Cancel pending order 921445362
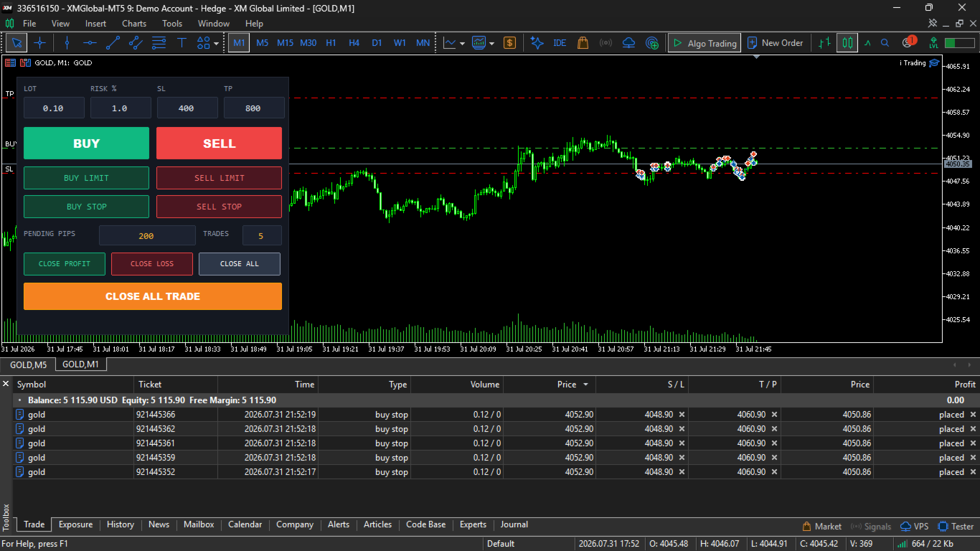 (x=973, y=429)
